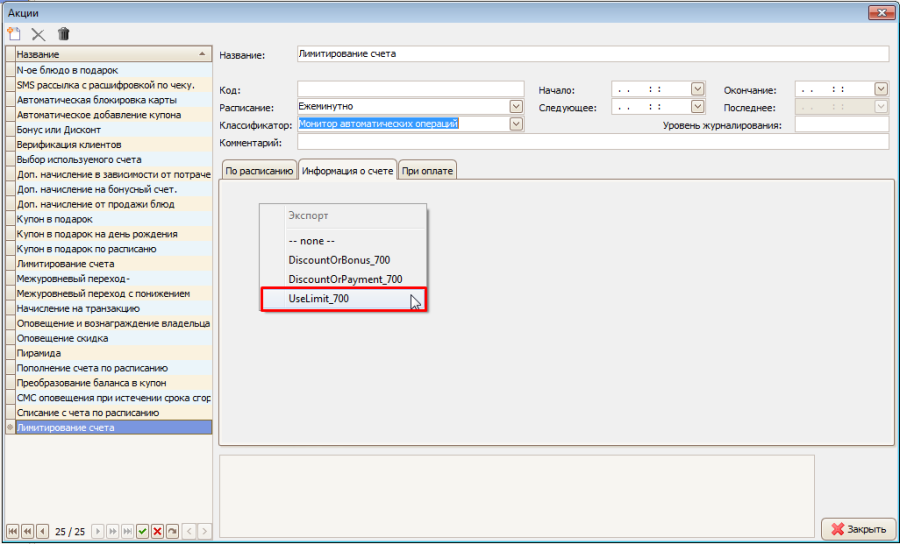This screenshot has height=544, width=900.
Task: Click the new action (add document) icon
Action: [x=14, y=33]
